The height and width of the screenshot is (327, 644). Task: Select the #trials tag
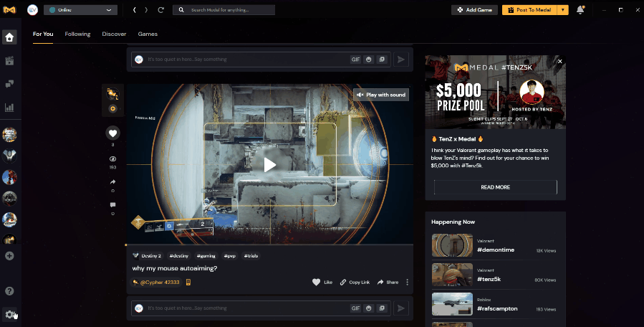pos(251,256)
